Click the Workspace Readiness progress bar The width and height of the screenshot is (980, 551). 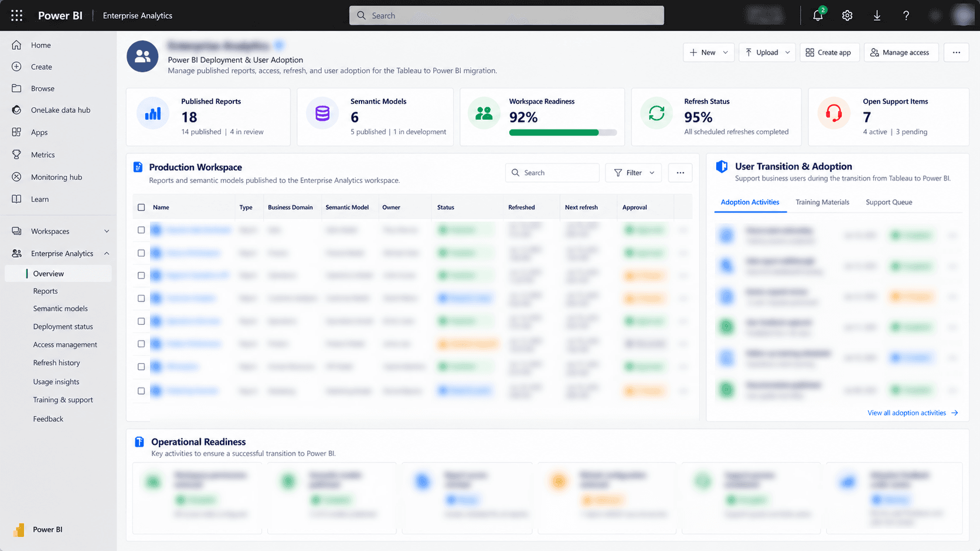coord(563,132)
